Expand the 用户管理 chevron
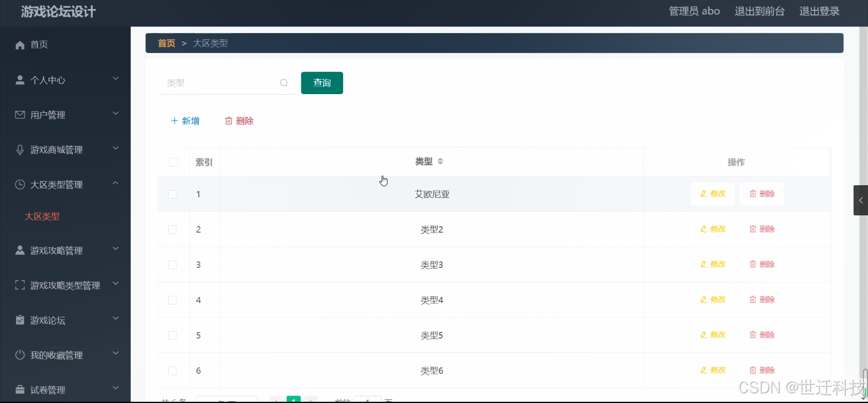This screenshot has width=868, height=403. click(116, 113)
